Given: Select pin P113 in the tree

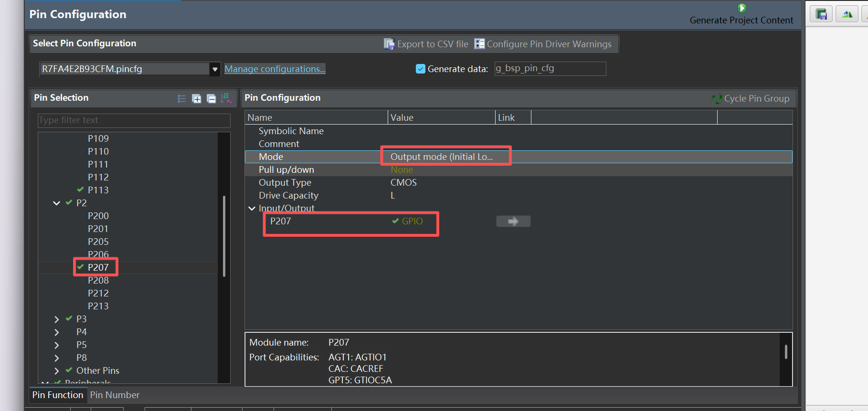Looking at the screenshot, I should (98, 190).
